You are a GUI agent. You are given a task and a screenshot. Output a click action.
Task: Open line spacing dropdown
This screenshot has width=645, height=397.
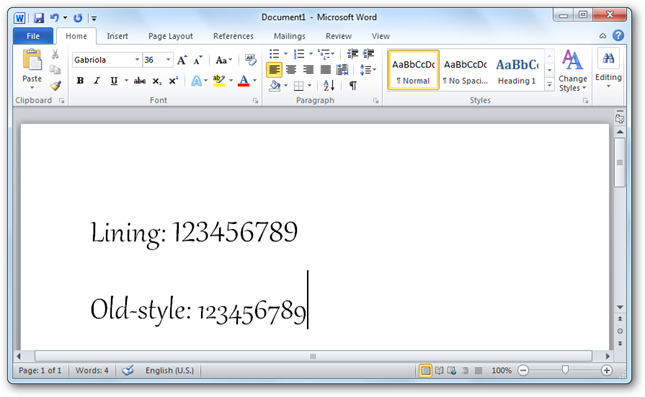coord(368,70)
